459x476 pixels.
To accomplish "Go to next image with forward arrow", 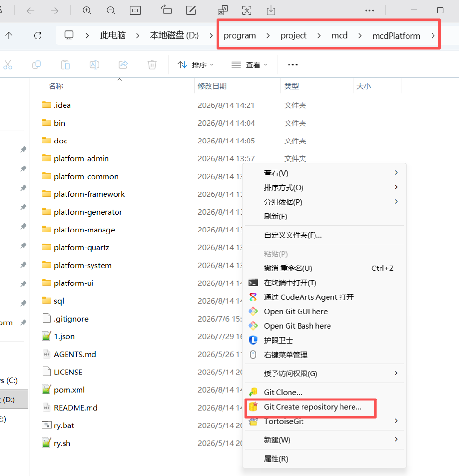I will pyautogui.click(x=55, y=11).
